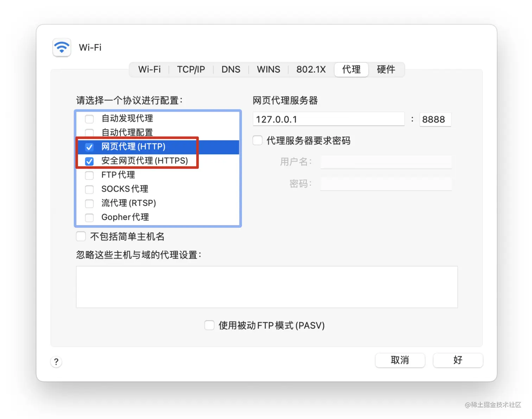Screen dimensions: 532x419
Task: Check the SOCKS 代理 checkbox
Action: (x=89, y=189)
